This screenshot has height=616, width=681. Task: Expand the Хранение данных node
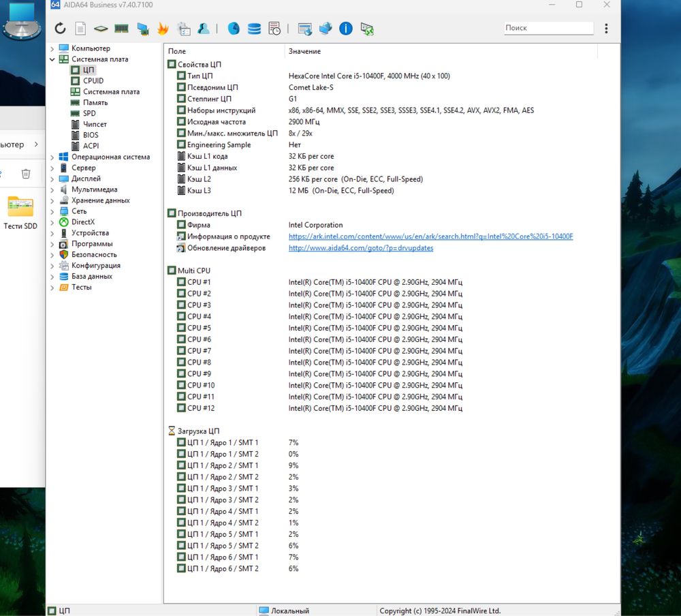[52, 200]
